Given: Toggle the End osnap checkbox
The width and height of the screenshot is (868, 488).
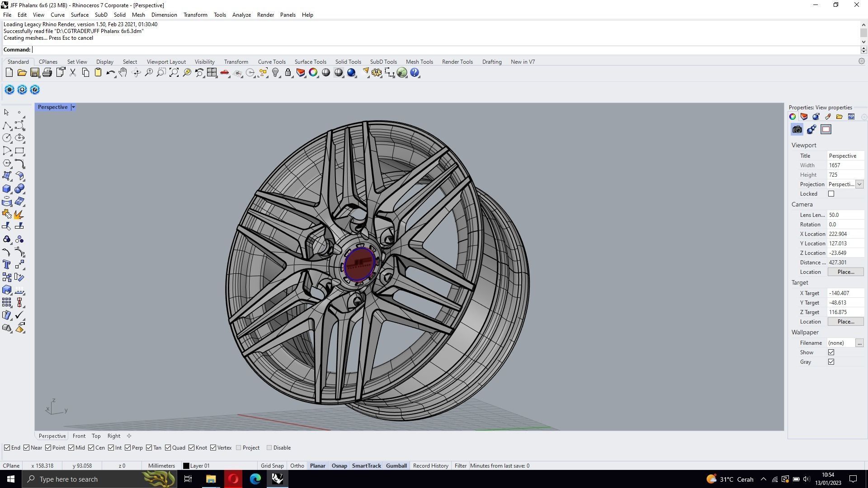Looking at the screenshot, I should click(x=7, y=448).
